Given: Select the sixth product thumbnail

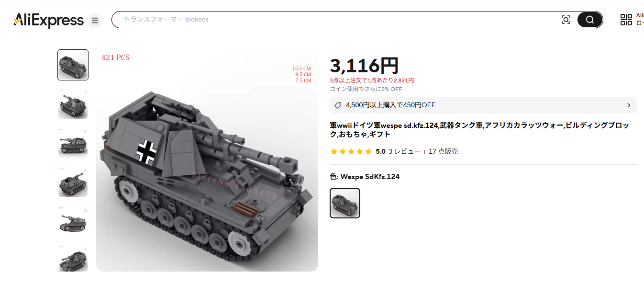Looking at the screenshot, I should pos(73,259).
